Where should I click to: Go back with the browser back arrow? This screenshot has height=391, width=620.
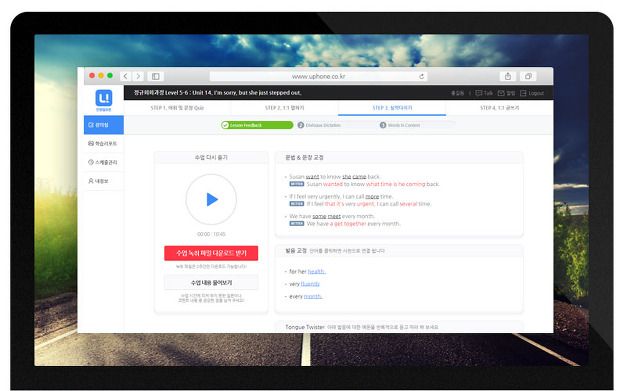pos(125,76)
